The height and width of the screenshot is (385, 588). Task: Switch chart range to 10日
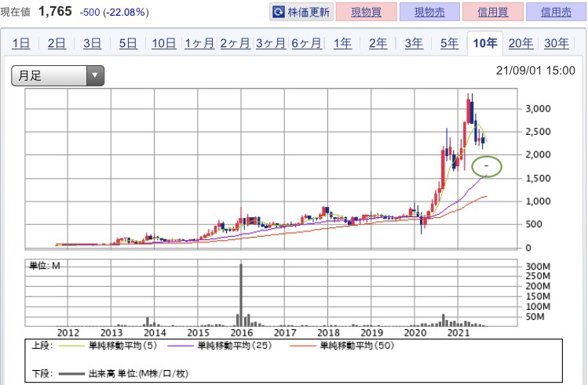[x=164, y=43]
